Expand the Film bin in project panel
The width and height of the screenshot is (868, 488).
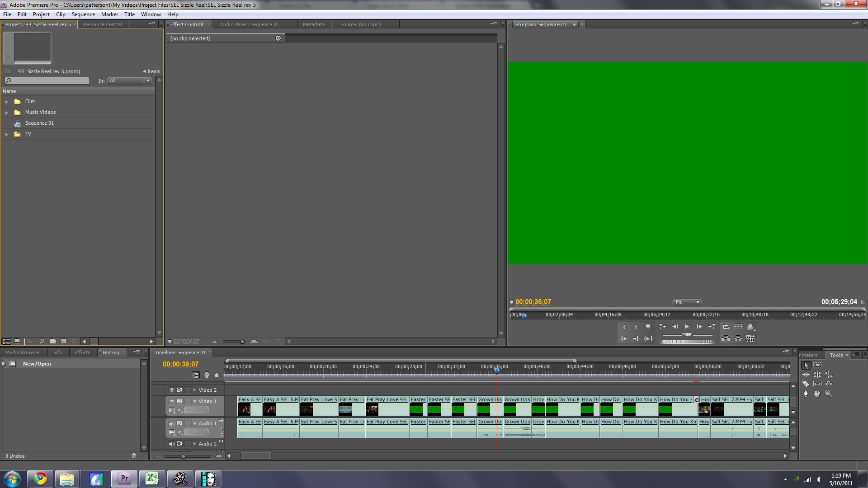(x=7, y=101)
